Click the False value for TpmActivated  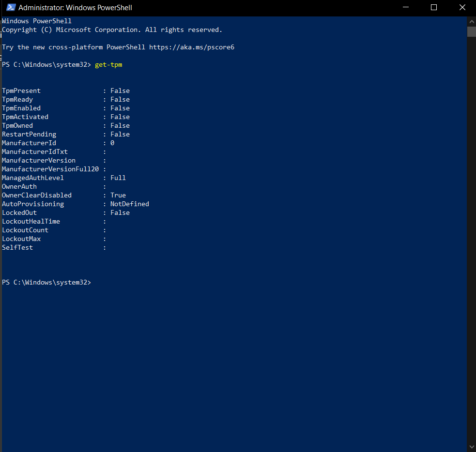coord(120,117)
